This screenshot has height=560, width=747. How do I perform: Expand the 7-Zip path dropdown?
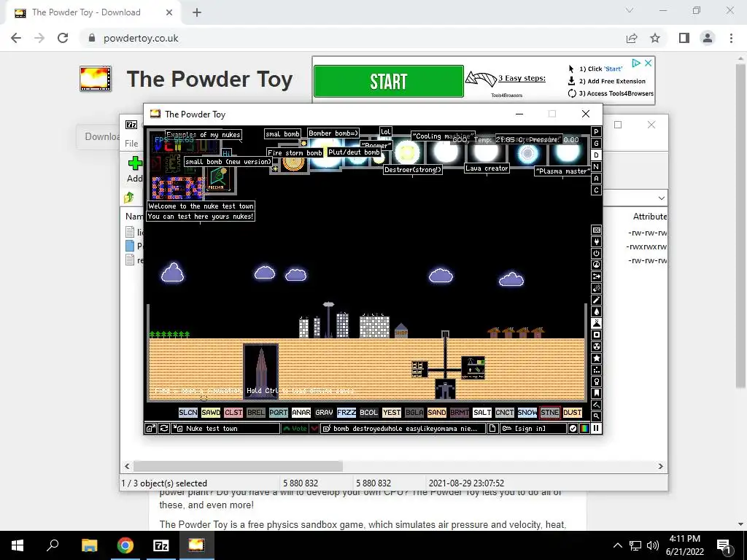coord(661,198)
